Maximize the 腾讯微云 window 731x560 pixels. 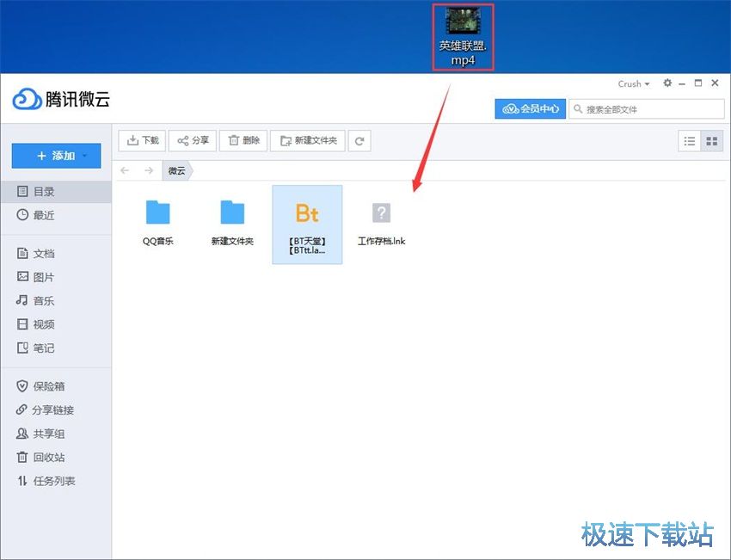tap(698, 83)
